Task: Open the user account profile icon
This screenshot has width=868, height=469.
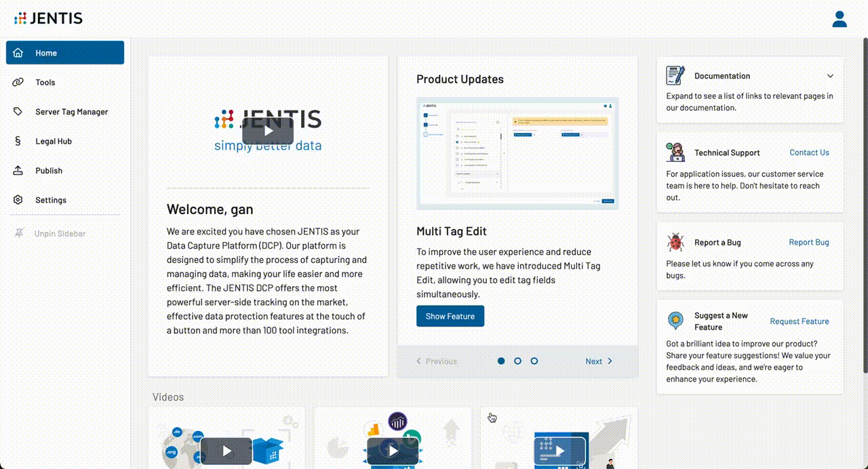Action: (x=840, y=19)
